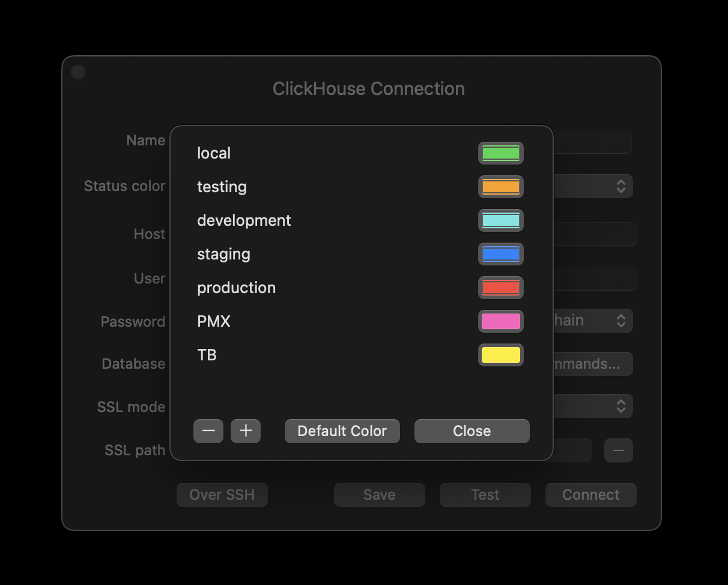Click the minus icon next to SSL path
The width and height of the screenshot is (728, 585).
[x=619, y=450]
